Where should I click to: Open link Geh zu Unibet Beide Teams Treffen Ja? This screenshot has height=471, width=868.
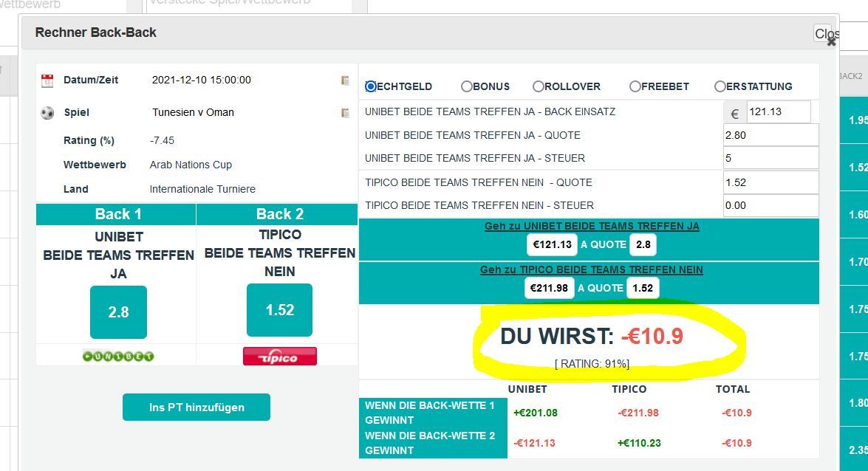[x=592, y=226]
